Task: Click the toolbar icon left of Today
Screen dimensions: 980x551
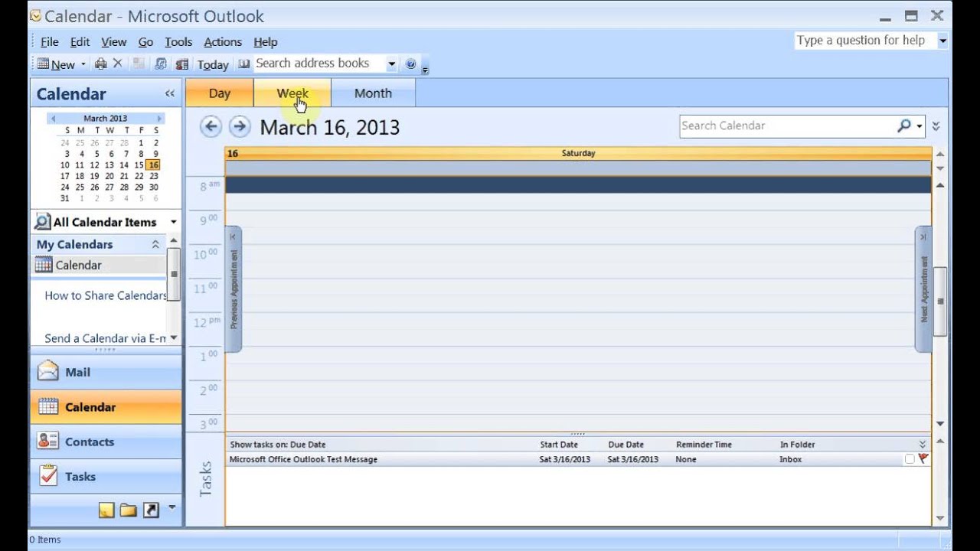Action: point(181,64)
